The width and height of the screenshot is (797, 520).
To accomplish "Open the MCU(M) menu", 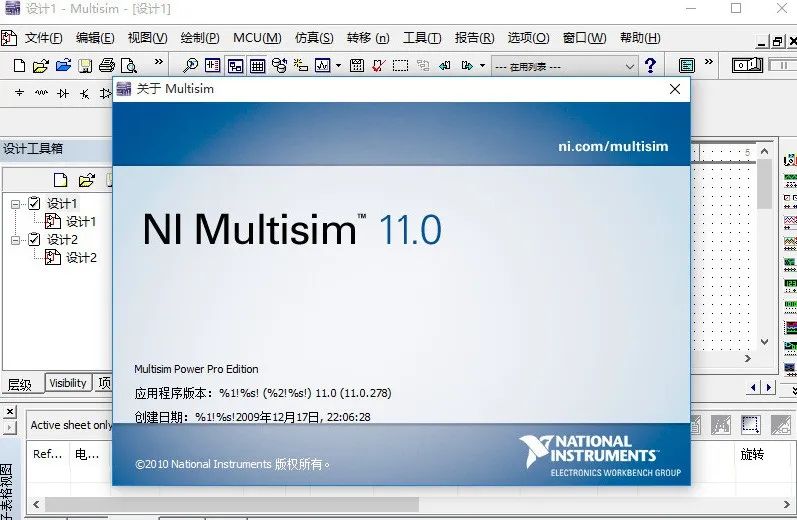I will [257, 38].
